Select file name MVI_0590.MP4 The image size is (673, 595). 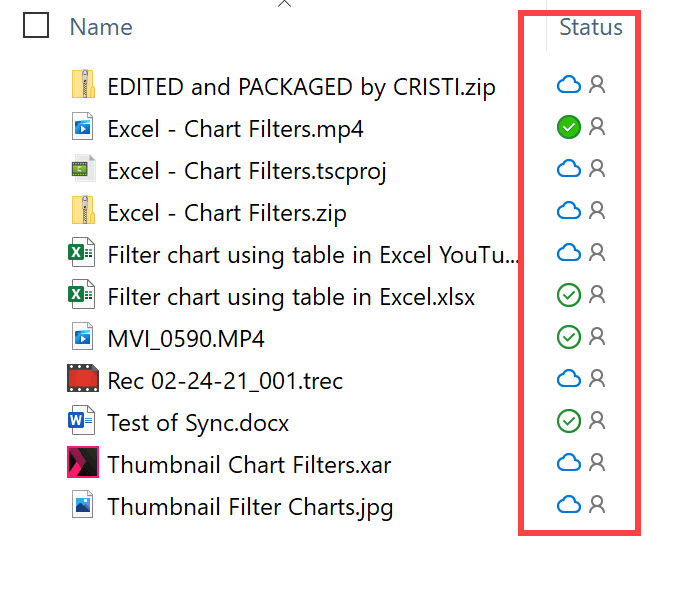(186, 339)
